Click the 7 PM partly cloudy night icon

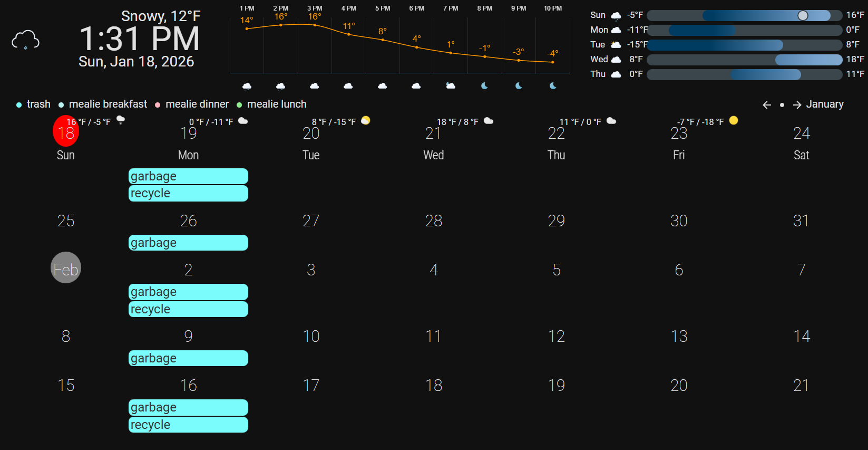pos(451,85)
